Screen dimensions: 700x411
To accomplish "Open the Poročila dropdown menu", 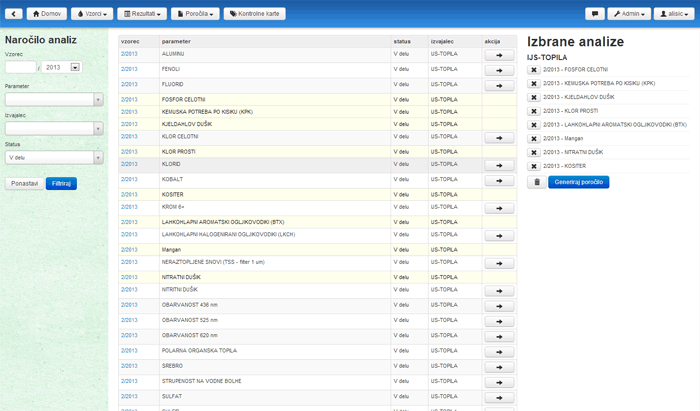I will [x=195, y=14].
